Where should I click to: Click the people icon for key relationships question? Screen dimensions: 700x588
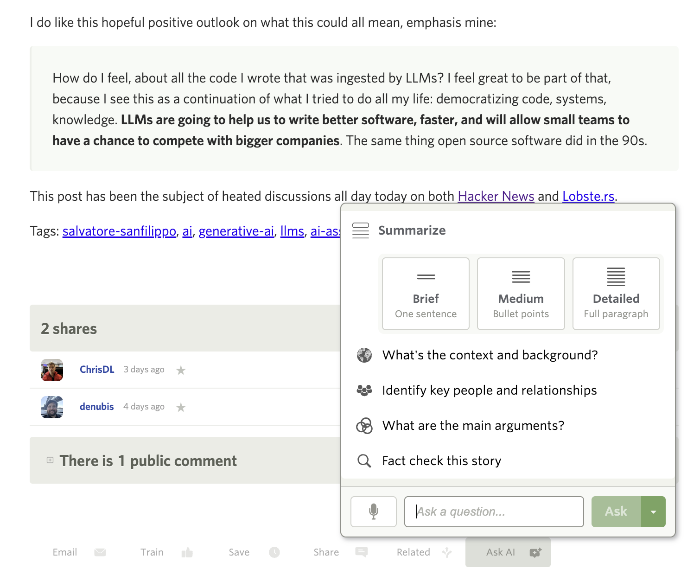364,390
